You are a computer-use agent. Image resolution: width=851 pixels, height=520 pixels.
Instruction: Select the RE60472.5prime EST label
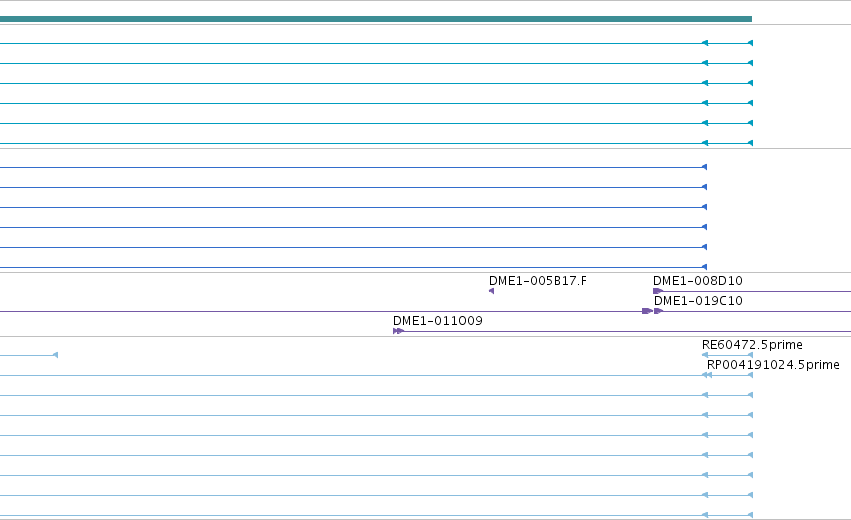pos(752,345)
